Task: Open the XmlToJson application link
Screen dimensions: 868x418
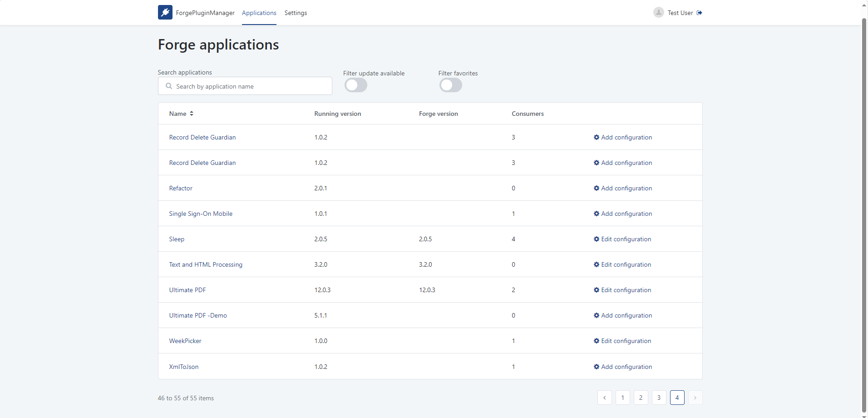Action: point(184,367)
